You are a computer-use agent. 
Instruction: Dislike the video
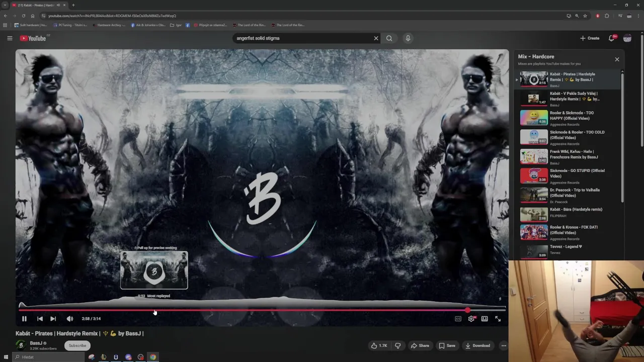pyautogui.click(x=398, y=345)
